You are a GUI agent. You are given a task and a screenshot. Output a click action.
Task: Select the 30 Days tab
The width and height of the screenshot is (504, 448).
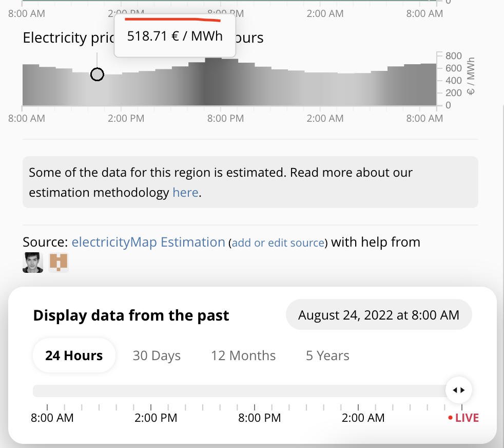coord(157,355)
